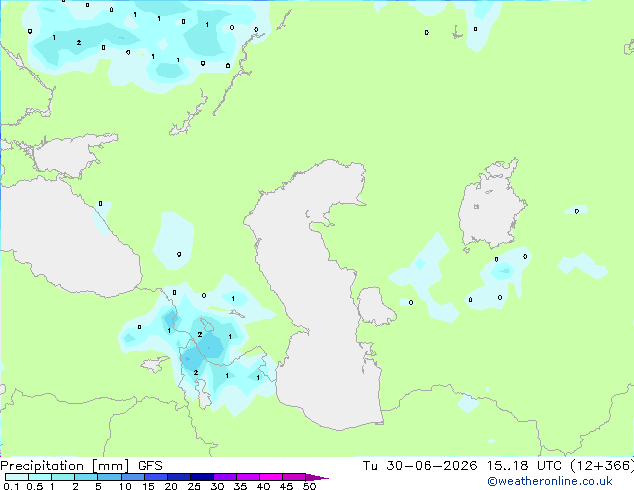Click the '25' legend label
634x490 pixels.
(194, 486)
